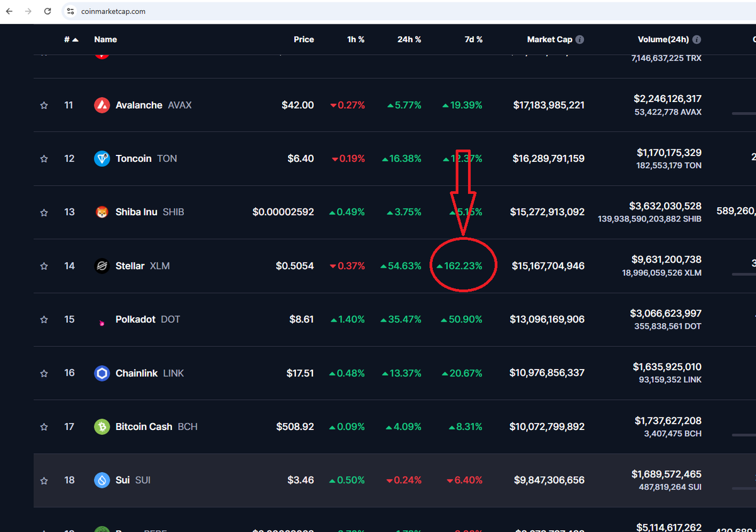Sort by the Volume(24h) header
Screen dimensions: 756x532
click(x=664, y=39)
